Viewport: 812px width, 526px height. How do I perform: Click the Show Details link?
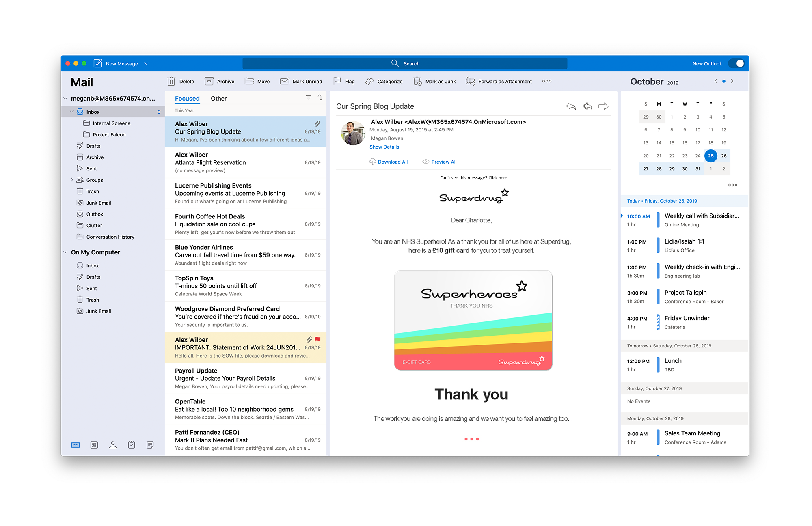pos(384,147)
